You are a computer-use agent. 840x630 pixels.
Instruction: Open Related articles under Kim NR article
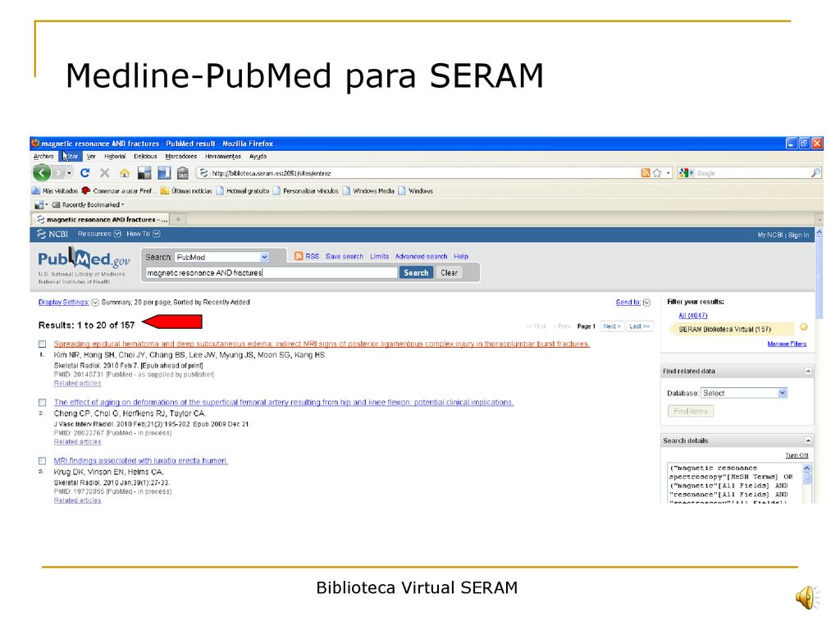[77, 384]
